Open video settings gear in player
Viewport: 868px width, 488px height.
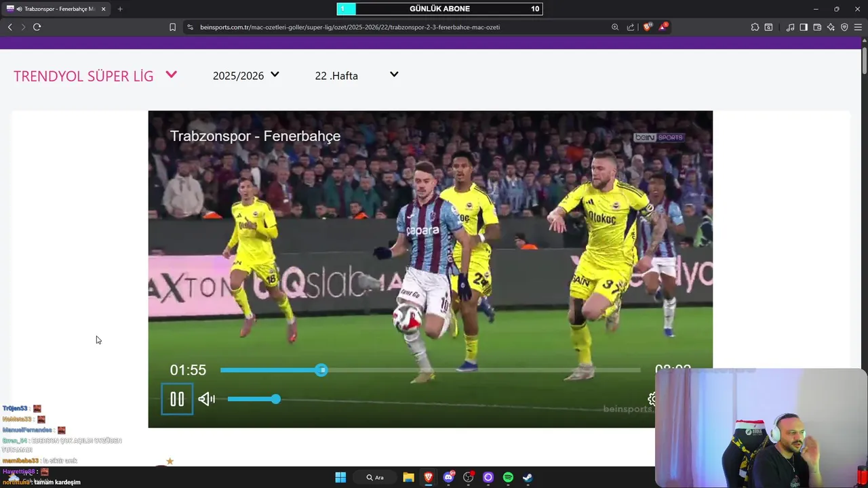[652, 399]
